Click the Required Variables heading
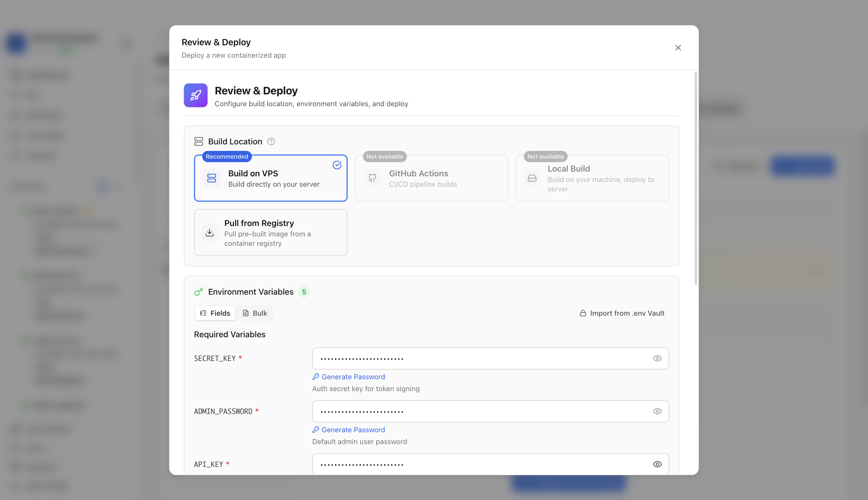Image resolution: width=868 pixels, height=500 pixels. [229, 335]
